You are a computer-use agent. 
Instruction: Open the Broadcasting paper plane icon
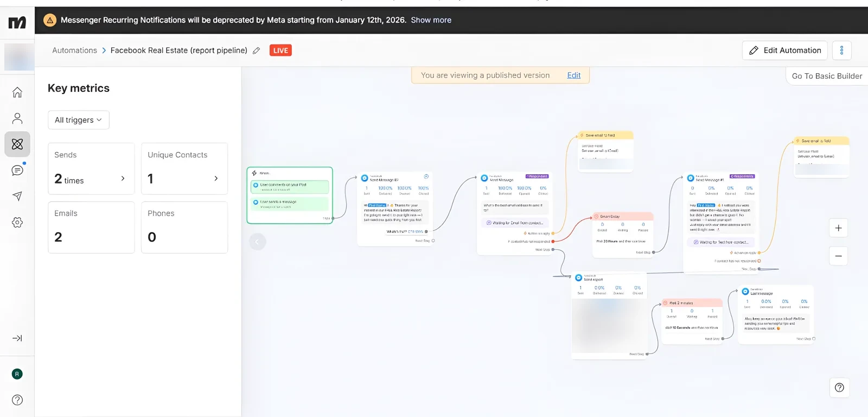coord(17,196)
